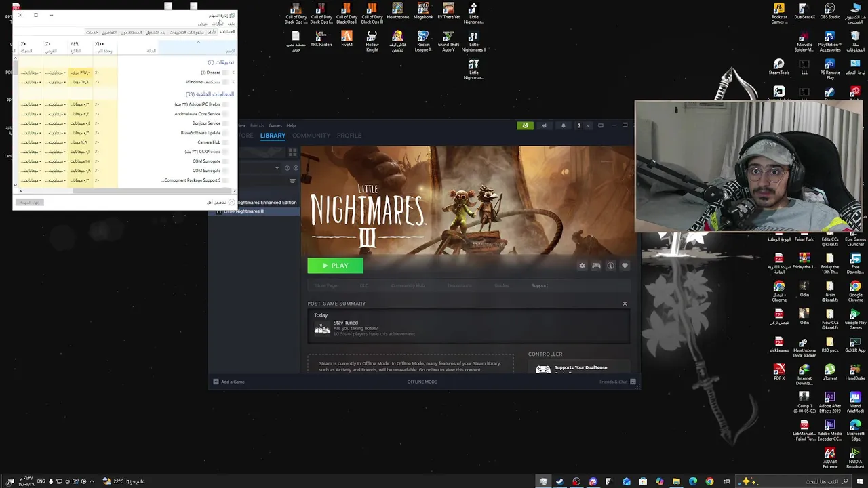Show game info icon in Steam
868x488 pixels.
coord(610,266)
